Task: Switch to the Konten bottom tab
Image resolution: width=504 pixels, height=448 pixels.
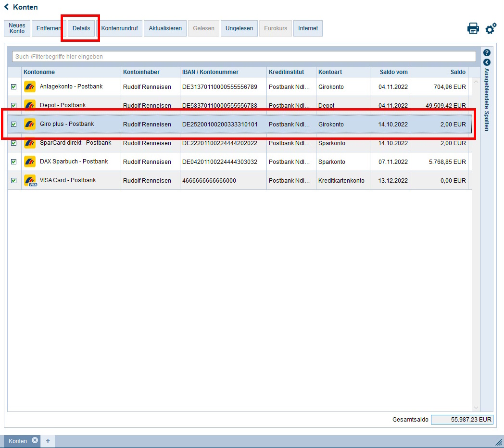Action: [18, 441]
